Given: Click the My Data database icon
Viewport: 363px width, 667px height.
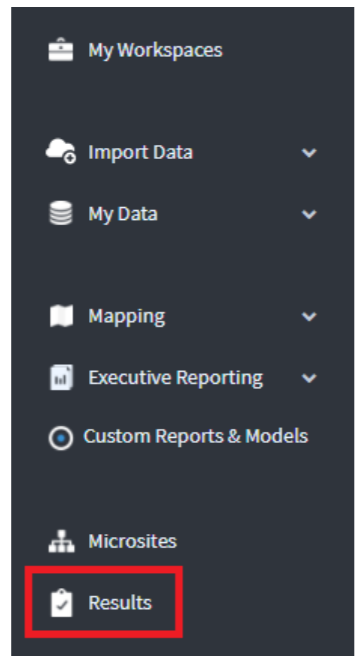Looking at the screenshot, I should point(61,213).
